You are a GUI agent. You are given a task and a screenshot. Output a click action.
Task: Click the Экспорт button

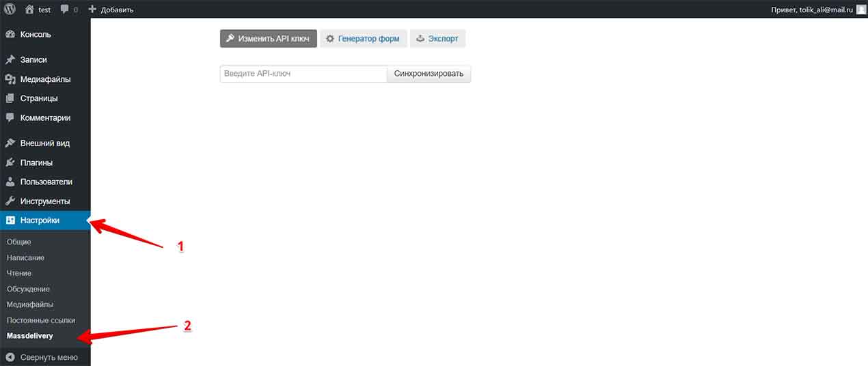coord(437,39)
